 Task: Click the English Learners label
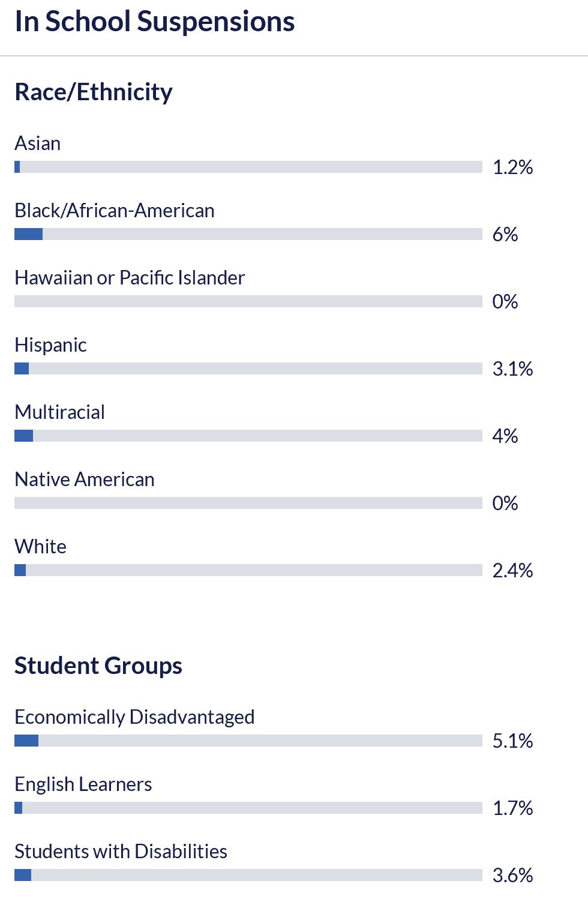point(83,784)
